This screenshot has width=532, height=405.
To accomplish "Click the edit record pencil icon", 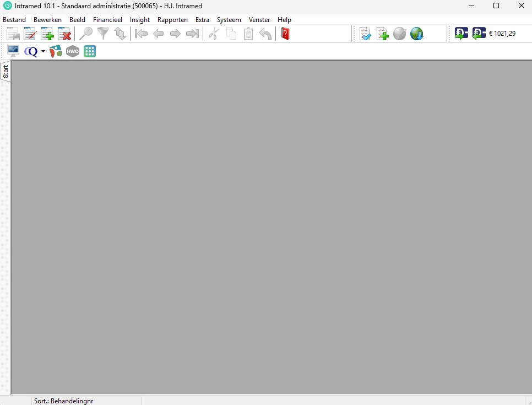I will click(x=30, y=34).
